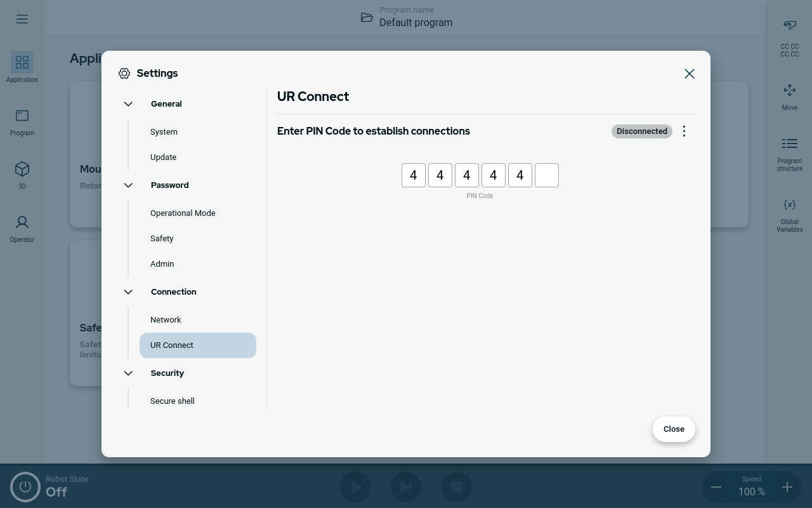The width and height of the screenshot is (812, 508).
Task: Select the Network settings item
Action: click(x=166, y=319)
